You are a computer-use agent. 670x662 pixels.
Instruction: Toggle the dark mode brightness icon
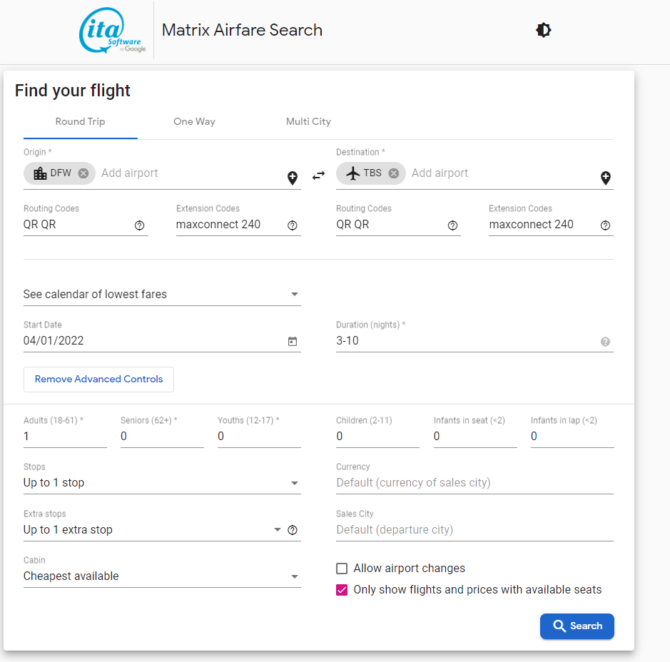click(543, 30)
